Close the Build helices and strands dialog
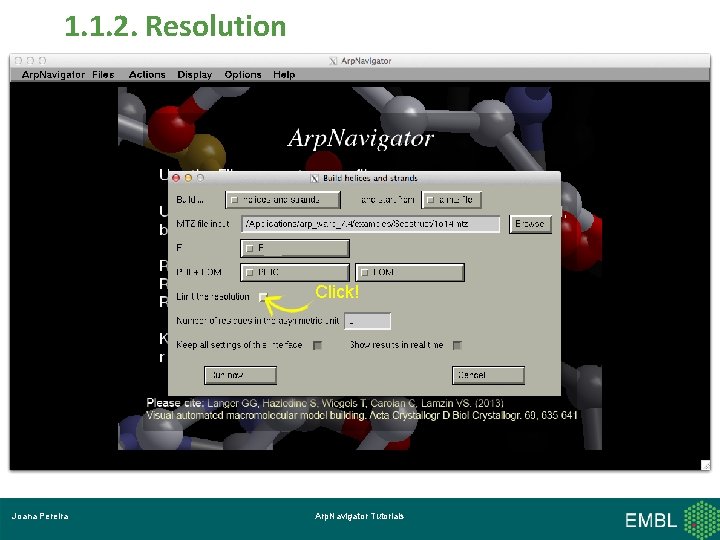720x540 pixels. pyautogui.click(x=176, y=178)
